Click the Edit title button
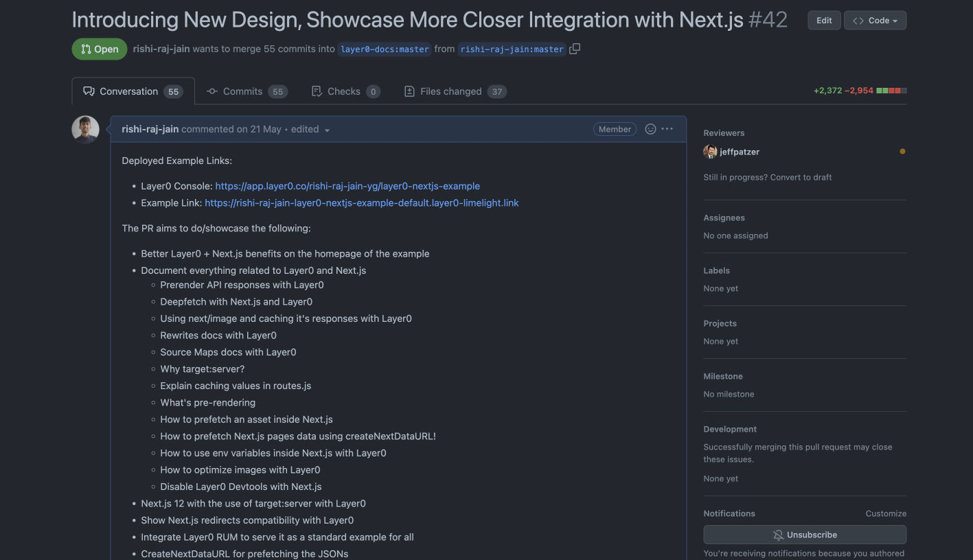973x560 pixels. pyautogui.click(x=824, y=21)
